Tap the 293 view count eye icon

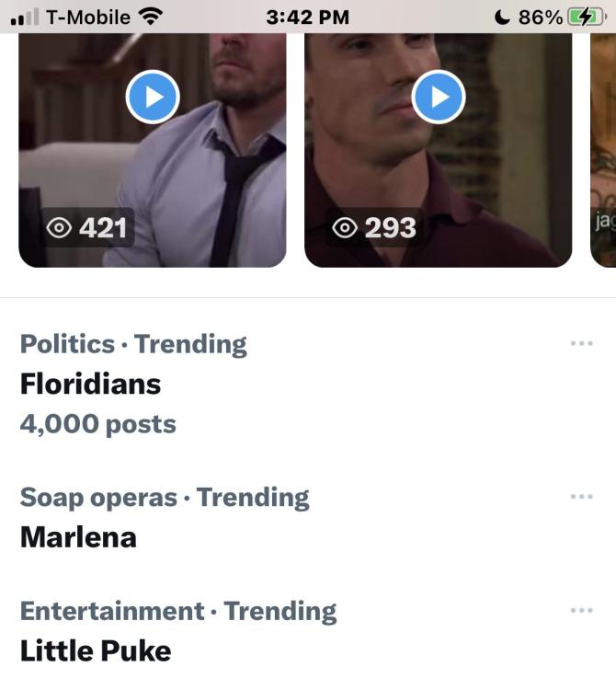[345, 228]
